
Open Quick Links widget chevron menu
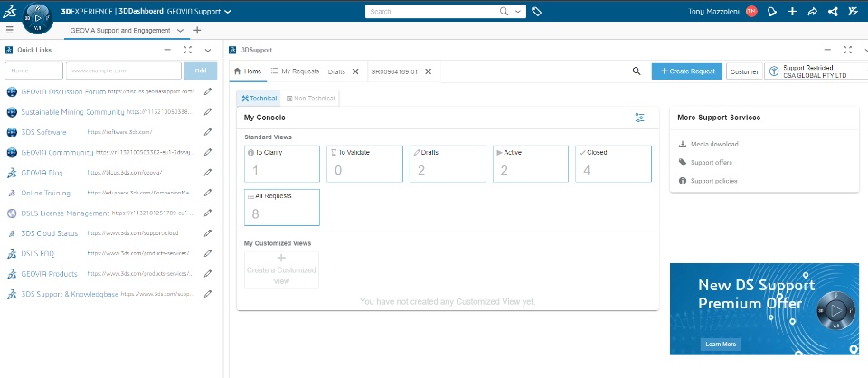pos(208,50)
